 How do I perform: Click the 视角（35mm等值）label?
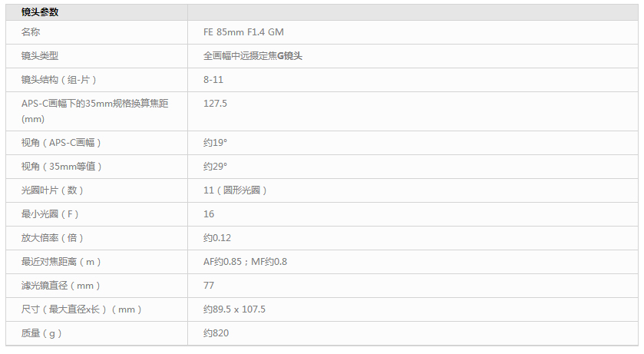pyautogui.click(x=61, y=167)
